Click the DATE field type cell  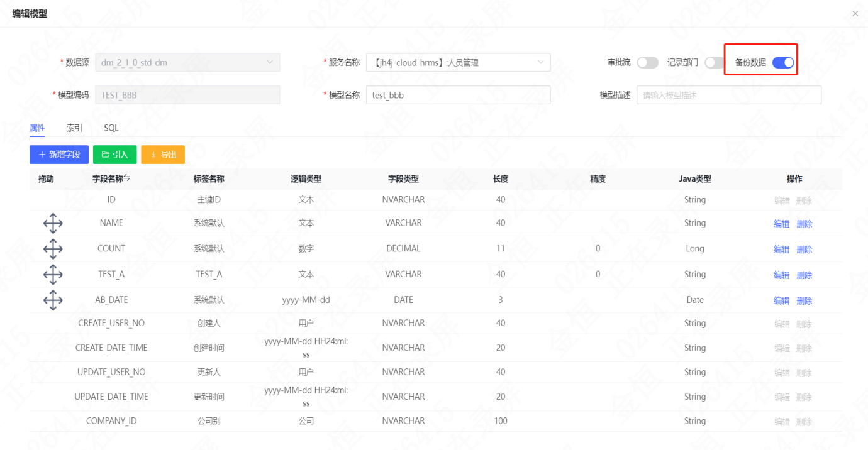pyautogui.click(x=403, y=300)
